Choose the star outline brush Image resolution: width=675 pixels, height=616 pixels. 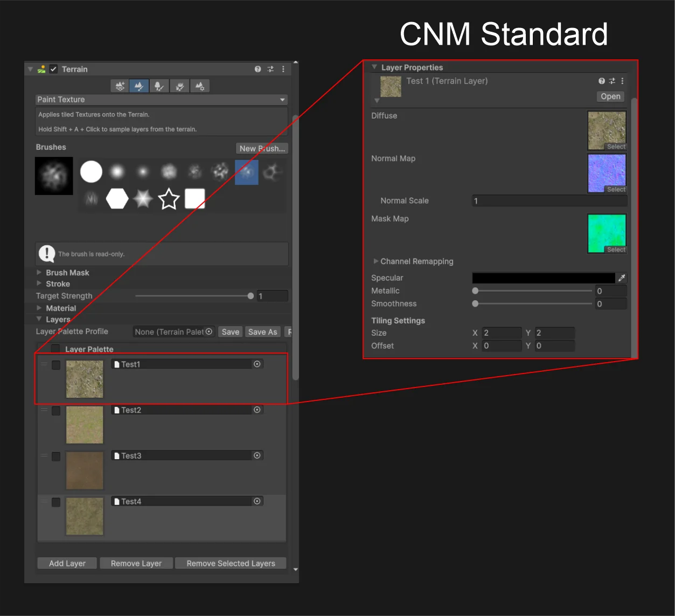pyautogui.click(x=169, y=199)
